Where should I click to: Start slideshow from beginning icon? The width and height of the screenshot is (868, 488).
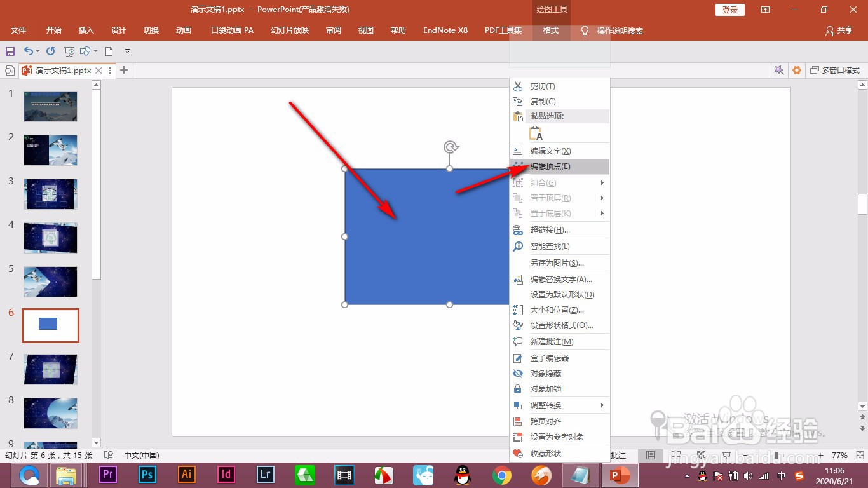pyautogui.click(x=69, y=51)
